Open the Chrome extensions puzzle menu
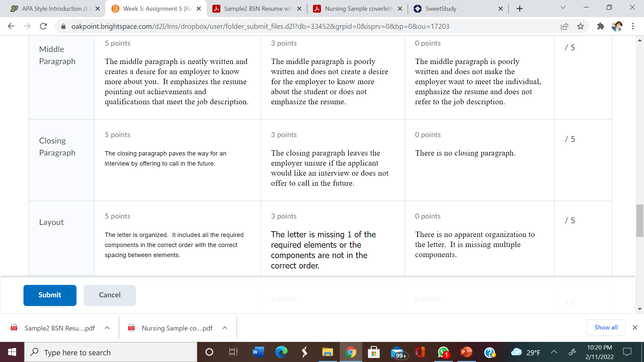 [601, 26]
